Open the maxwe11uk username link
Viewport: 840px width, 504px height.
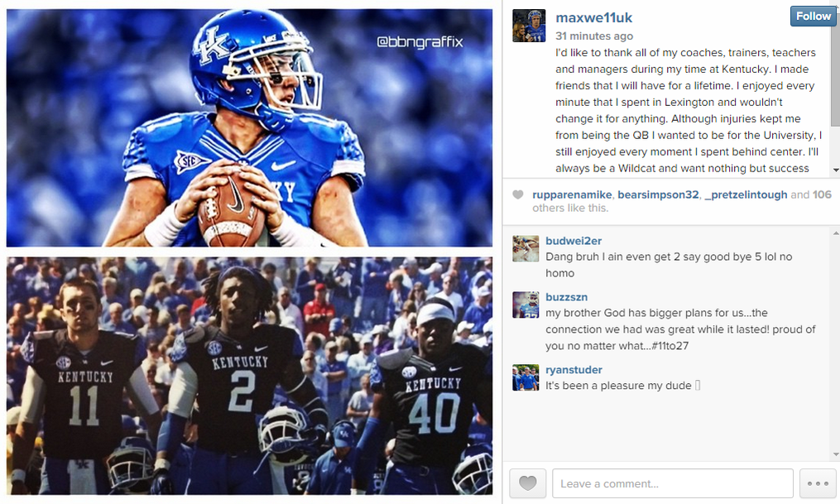coord(593,17)
